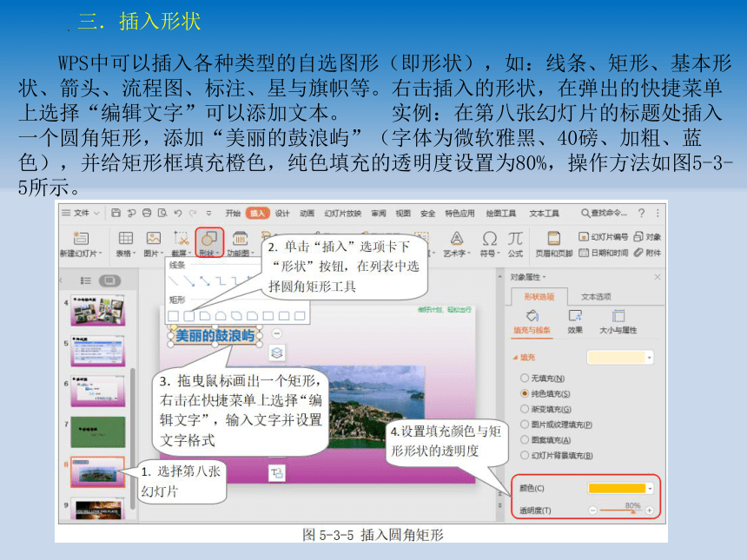Select 图案填充(A) pattern fill option

(545, 440)
